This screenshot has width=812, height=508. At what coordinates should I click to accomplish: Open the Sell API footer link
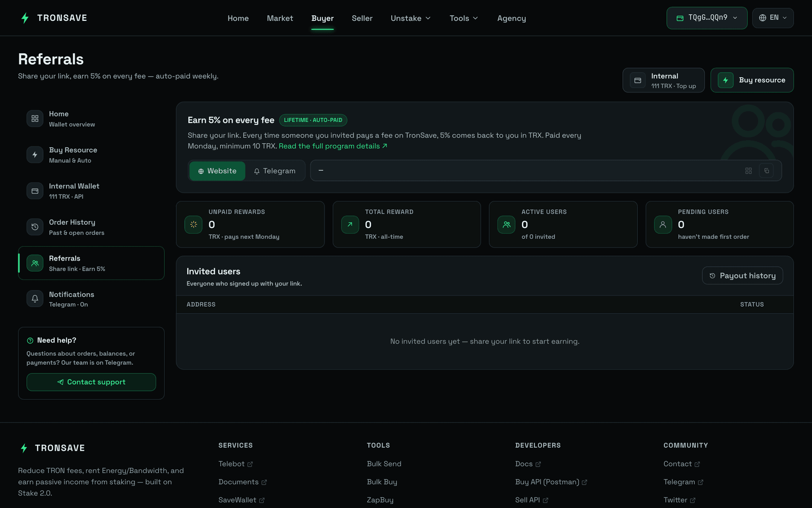tap(532, 500)
